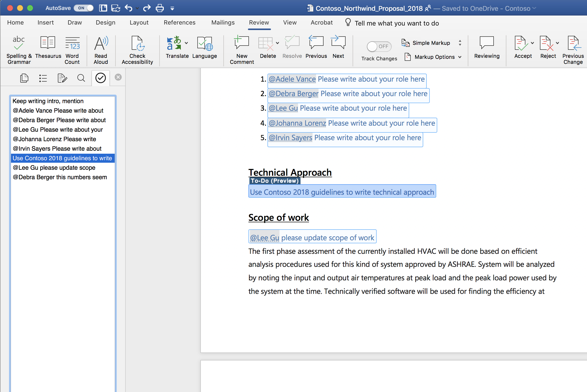
Task: Toggle the Track Changes switch
Action: [379, 47]
